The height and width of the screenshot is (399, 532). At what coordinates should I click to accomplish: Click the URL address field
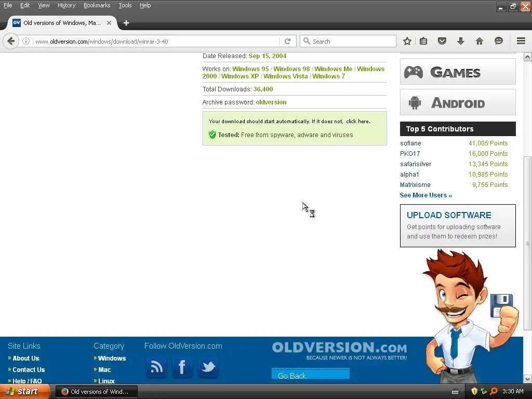click(156, 42)
